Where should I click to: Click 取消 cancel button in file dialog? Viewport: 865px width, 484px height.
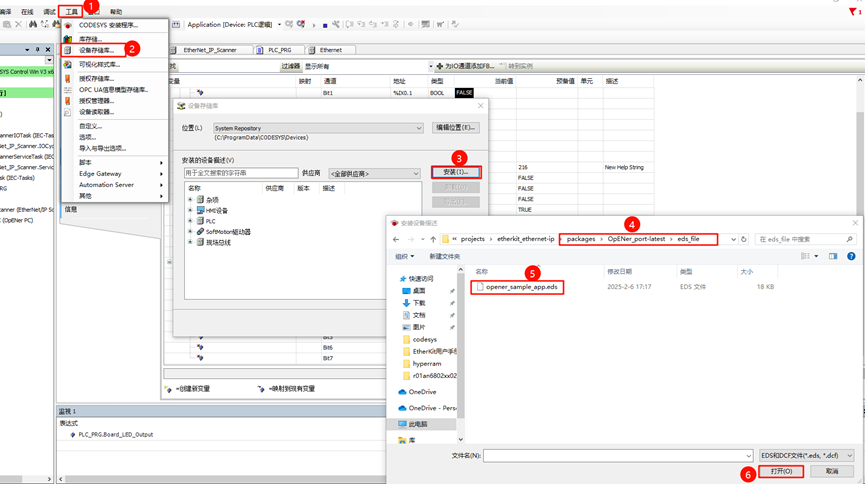pos(832,471)
